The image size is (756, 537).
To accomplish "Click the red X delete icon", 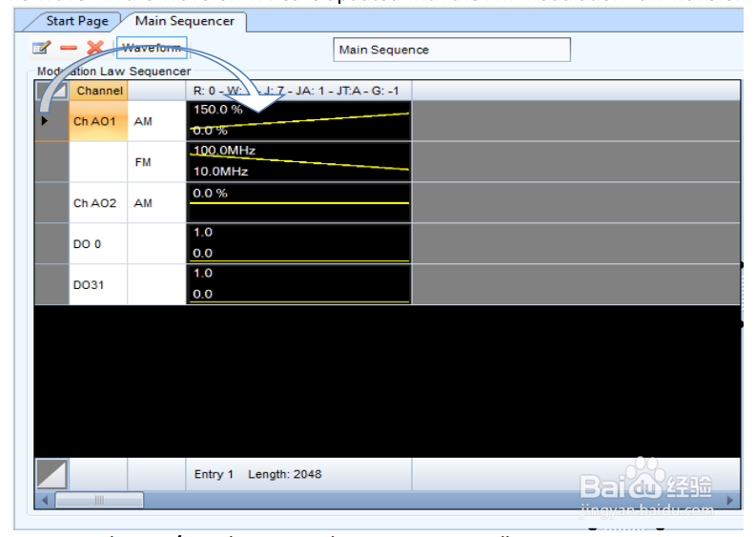I will [95, 48].
